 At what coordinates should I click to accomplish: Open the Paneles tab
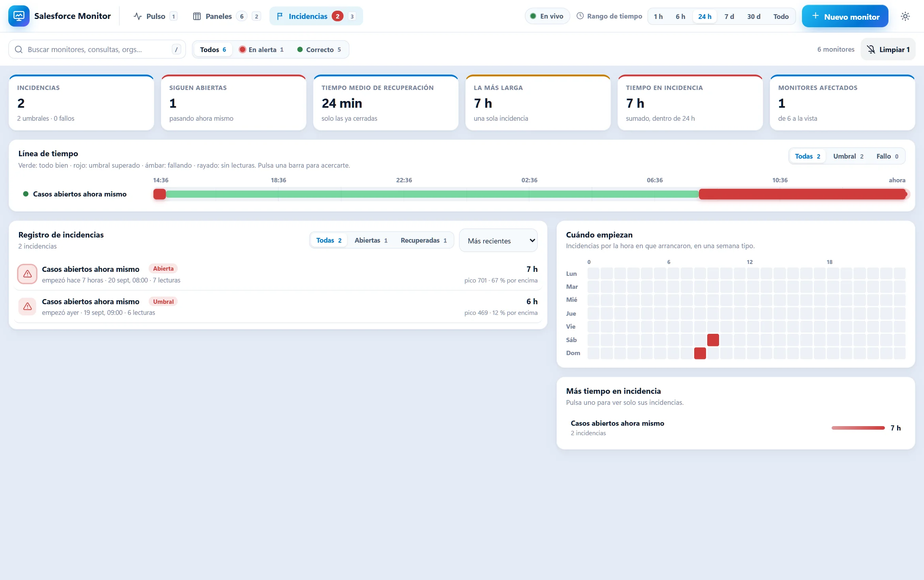point(226,16)
